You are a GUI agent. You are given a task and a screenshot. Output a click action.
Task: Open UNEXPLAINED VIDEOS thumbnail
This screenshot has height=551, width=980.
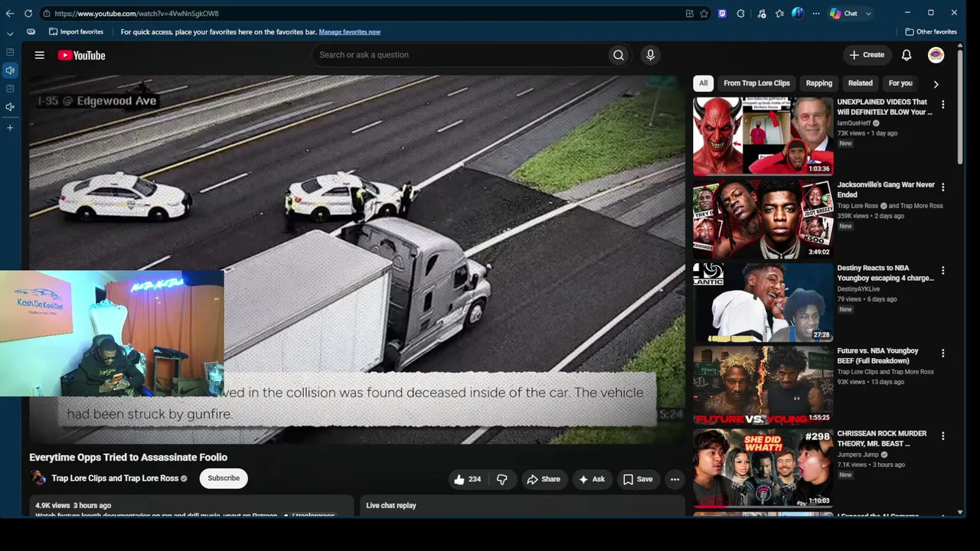click(x=763, y=136)
